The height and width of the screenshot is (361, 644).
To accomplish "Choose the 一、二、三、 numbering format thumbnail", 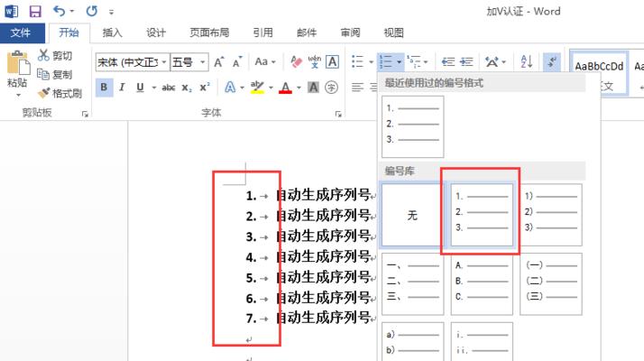I will tap(412, 281).
